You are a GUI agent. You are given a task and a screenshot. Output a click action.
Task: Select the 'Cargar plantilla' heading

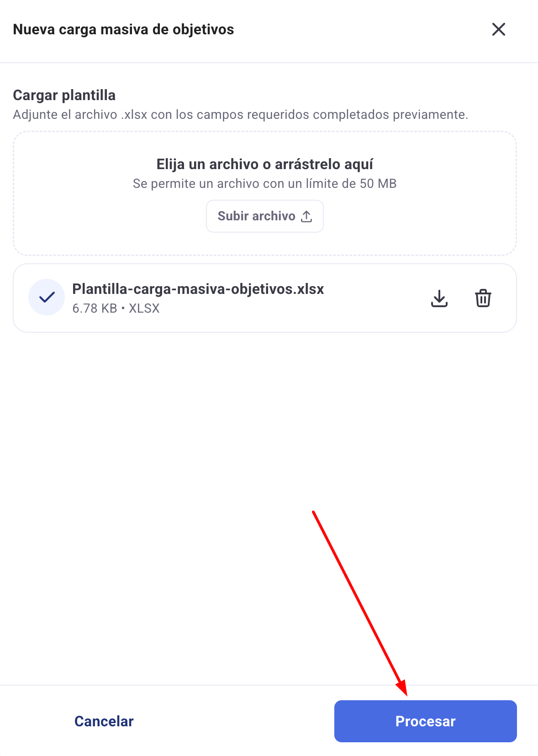pyautogui.click(x=64, y=95)
